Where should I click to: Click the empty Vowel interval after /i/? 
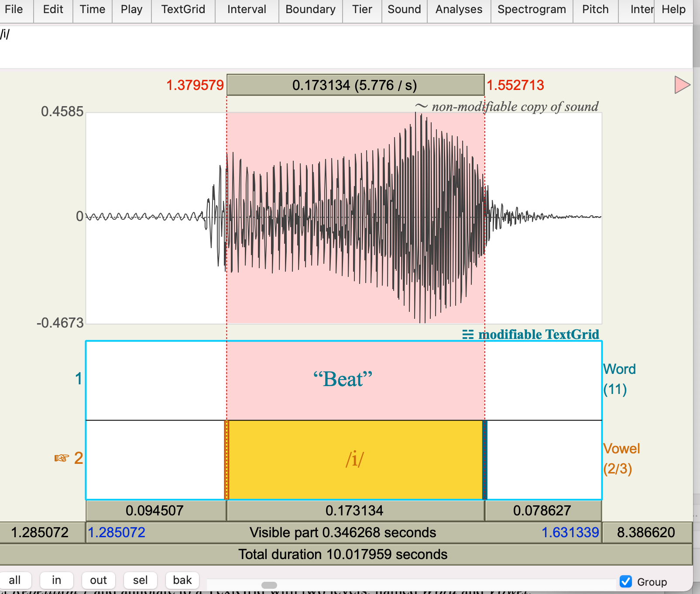pos(544,459)
